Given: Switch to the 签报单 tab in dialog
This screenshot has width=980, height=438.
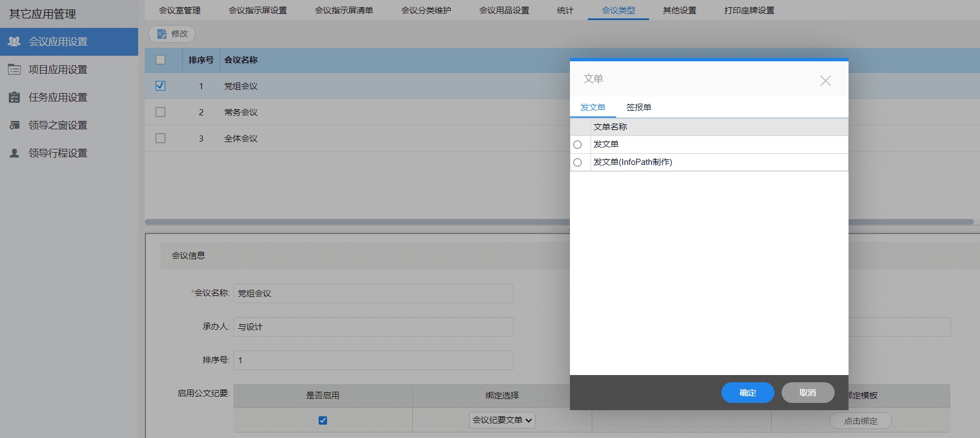Looking at the screenshot, I should (638, 107).
